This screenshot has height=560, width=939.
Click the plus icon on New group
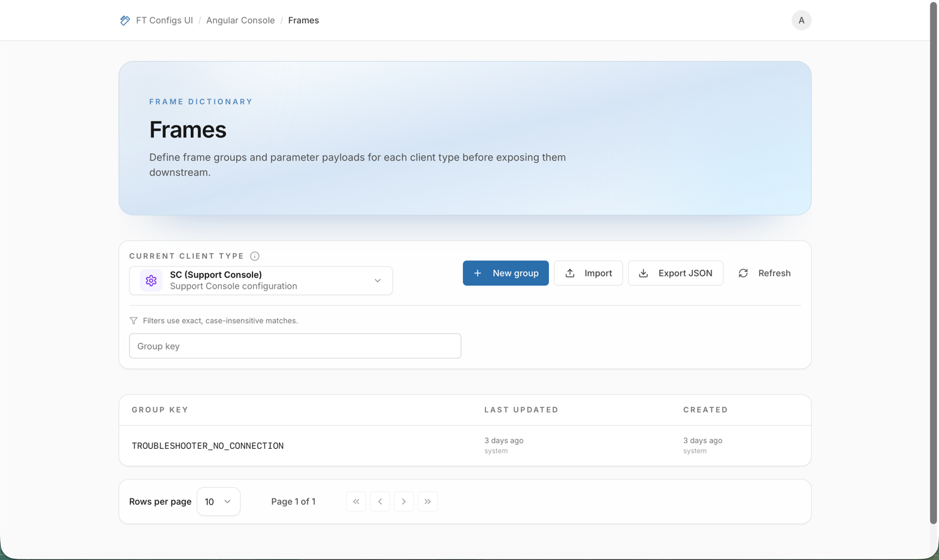click(478, 273)
